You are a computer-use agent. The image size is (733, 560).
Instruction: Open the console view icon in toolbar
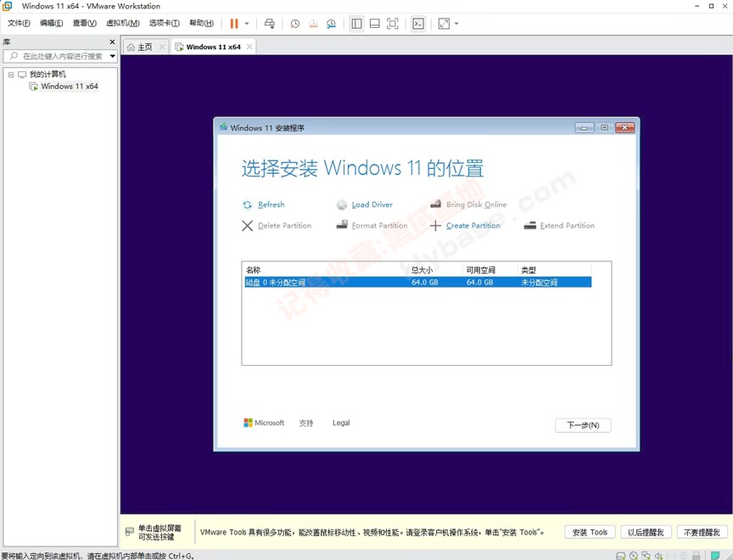[418, 24]
